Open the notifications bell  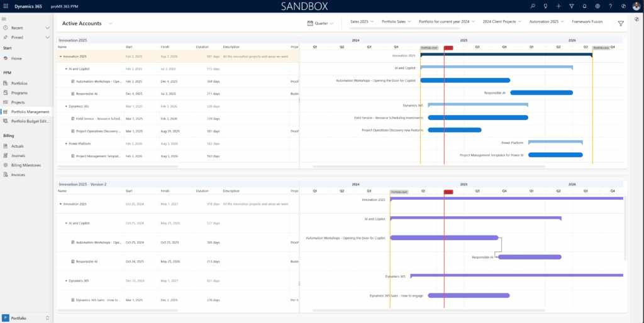(x=584, y=6)
